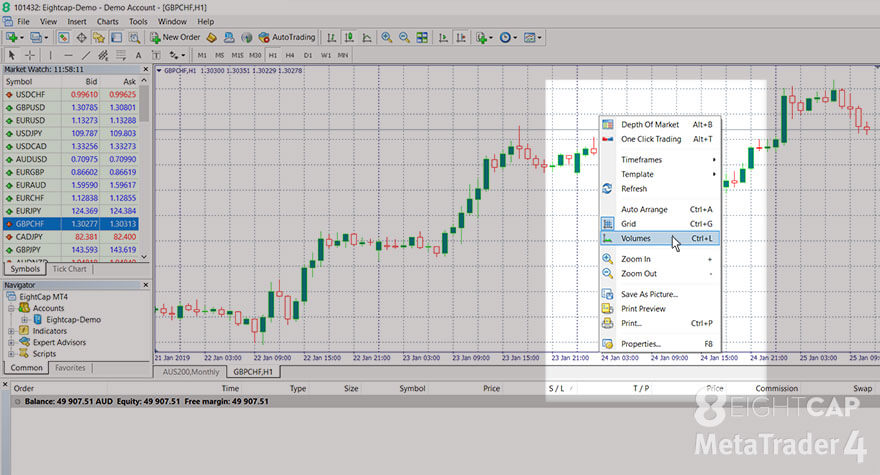Tile chart windows with the grid icon
The width and height of the screenshot is (880, 475).
pos(422,38)
